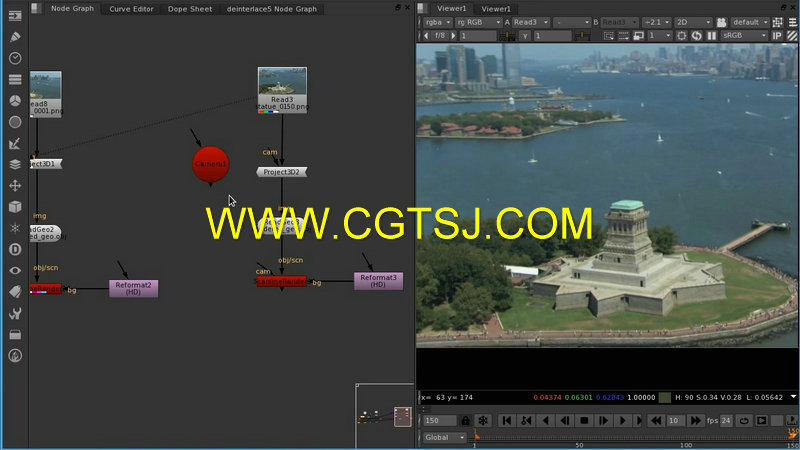The image size is (800, 450).
Task: Click the downrez monitor icon
Action: pos(638,36)
